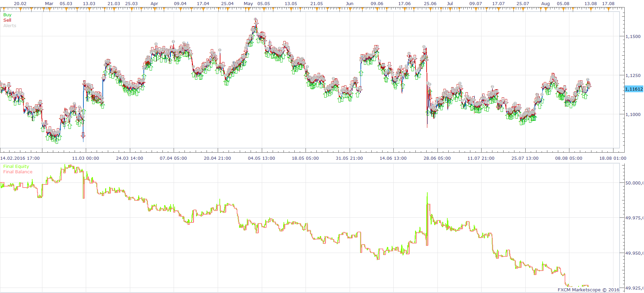The image size is (644, 293).
Task: Click the 20.02 date on top axis
Action: (20, 4)
